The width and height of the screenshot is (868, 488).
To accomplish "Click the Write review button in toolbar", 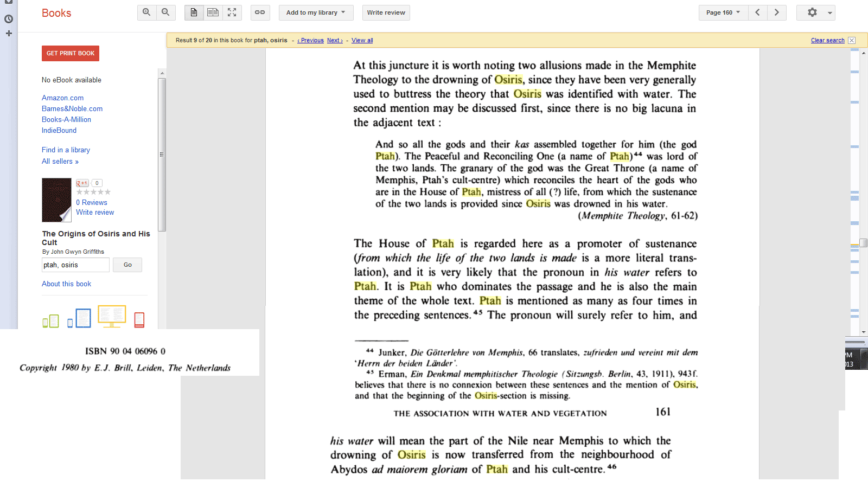I will pos(386,12).
